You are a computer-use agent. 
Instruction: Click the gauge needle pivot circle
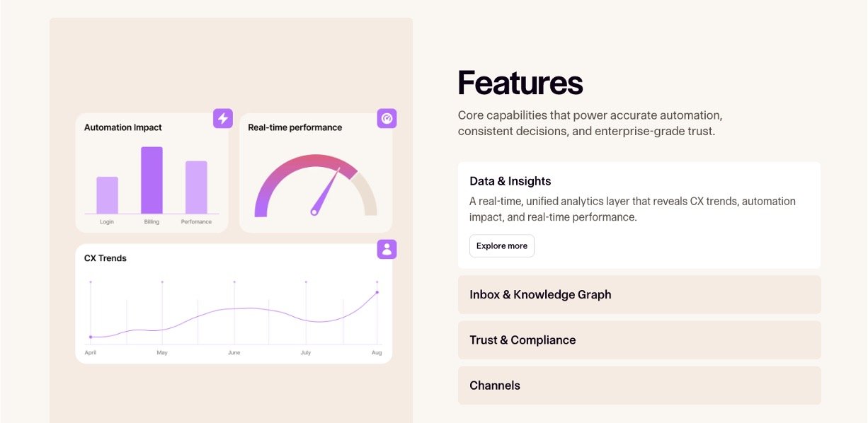314,211
